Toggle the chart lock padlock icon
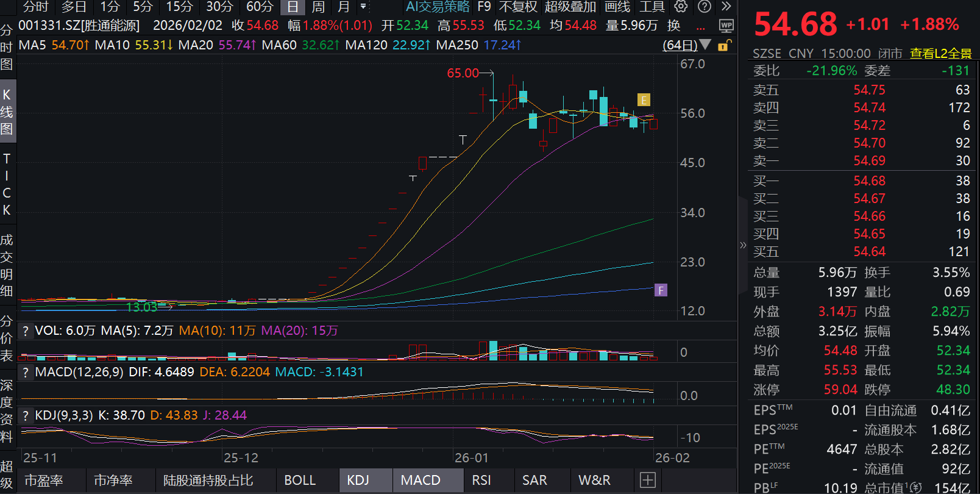Image resolution: width=980 pixels, height=494 pixels. (723, 45)
